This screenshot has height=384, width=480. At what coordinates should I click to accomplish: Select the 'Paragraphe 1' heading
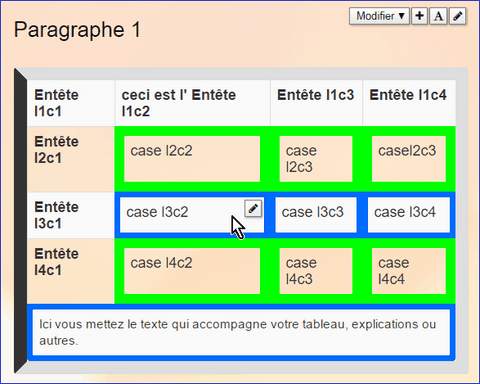[77, 30]
